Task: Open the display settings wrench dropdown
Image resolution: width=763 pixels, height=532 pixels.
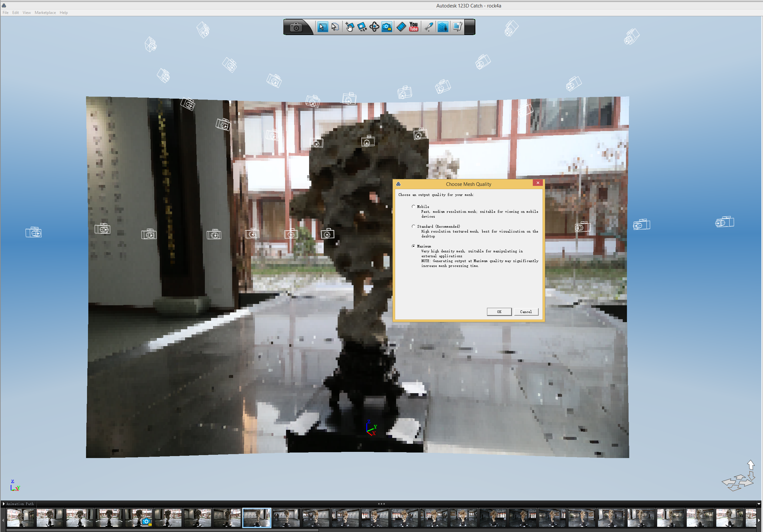Action: tap(457, 27)
